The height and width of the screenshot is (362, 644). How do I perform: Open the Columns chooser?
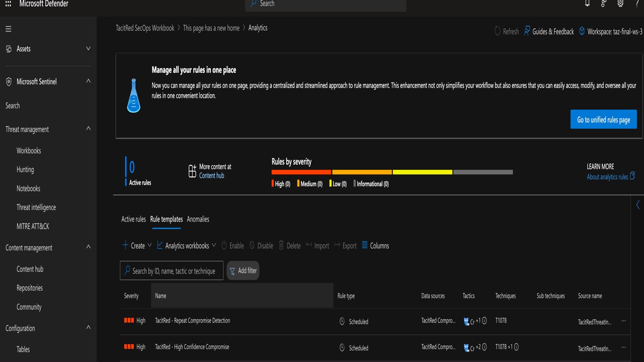375,245
